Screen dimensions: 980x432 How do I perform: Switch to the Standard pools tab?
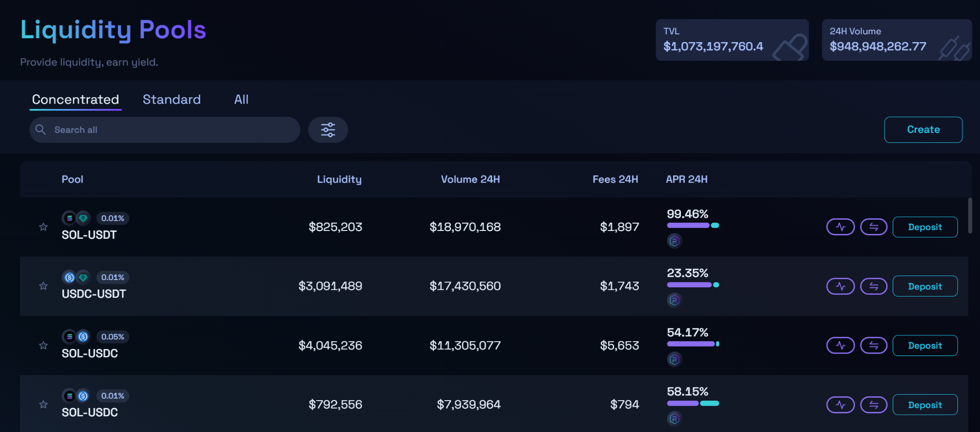tap(172, 100)
